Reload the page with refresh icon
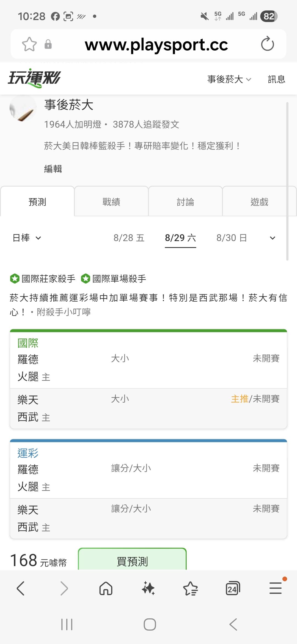This screenshot has height=644, width=297. [267, 44]
